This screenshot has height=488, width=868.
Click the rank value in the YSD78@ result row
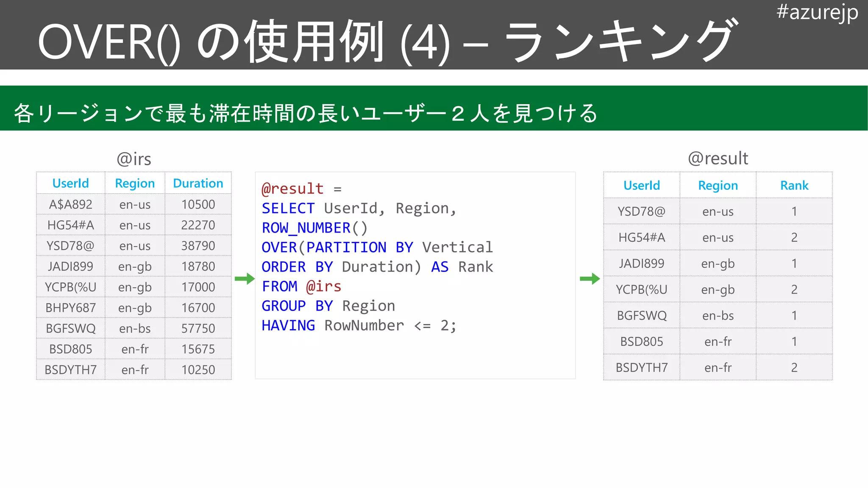click(794, 211)
